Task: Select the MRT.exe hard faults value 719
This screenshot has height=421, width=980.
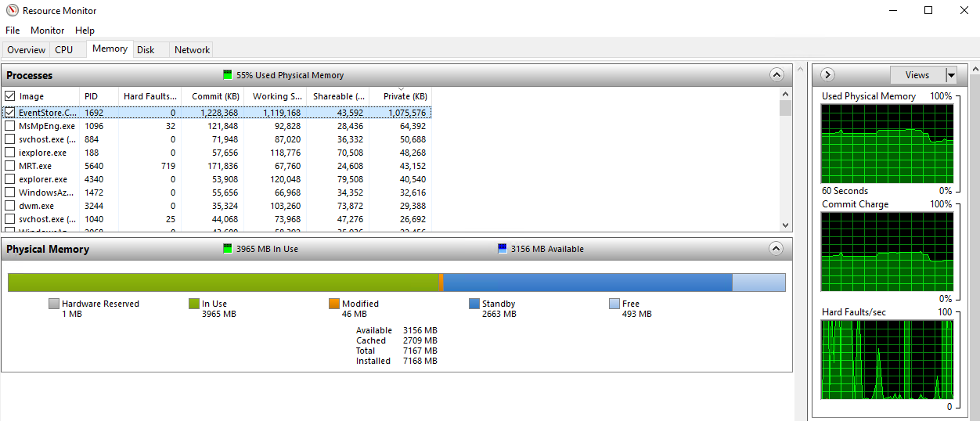Action: 168,166
